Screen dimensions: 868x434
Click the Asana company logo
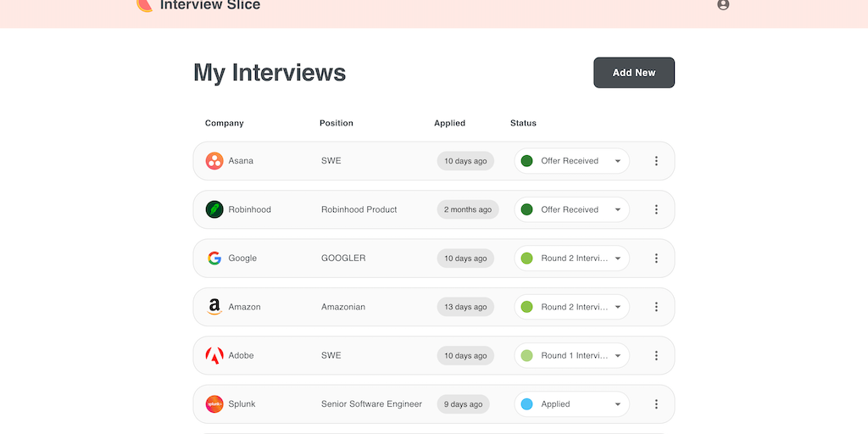(x=214, y=161)
